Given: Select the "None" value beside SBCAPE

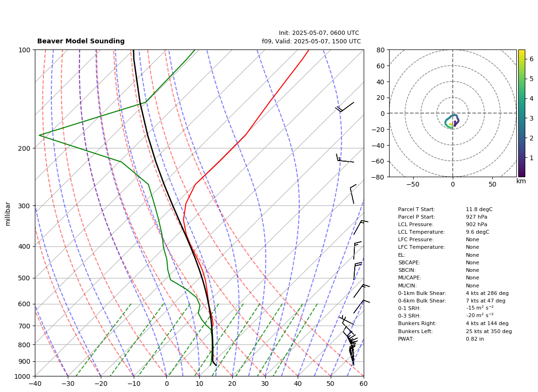Looking at the screenshot, I should point(473,262).
